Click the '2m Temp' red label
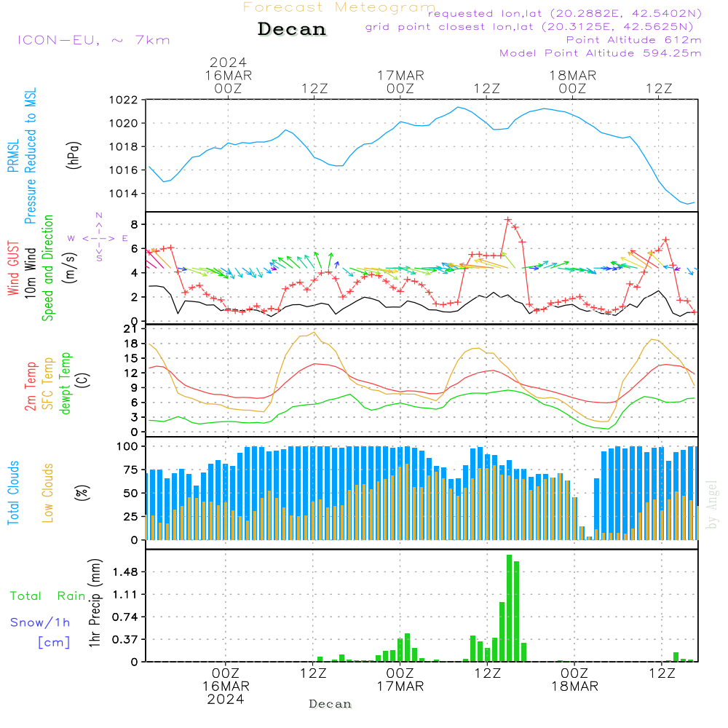Viewport: 728px width, 728px height. pyautogui.click(x=30, y=387)
